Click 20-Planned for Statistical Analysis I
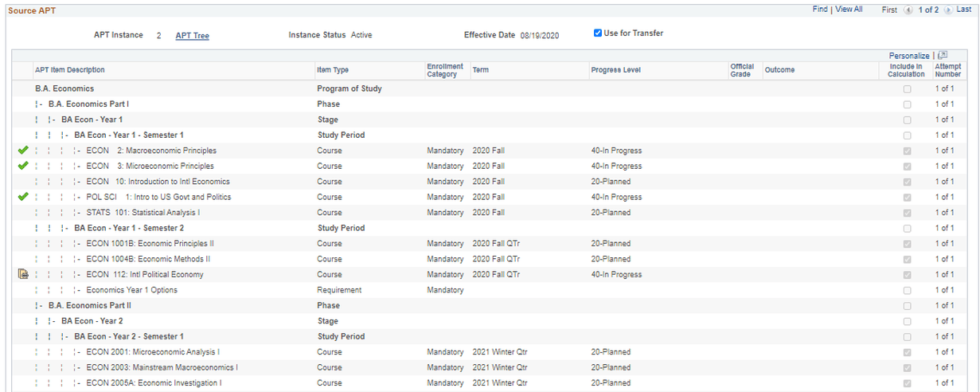The image size is (980, 392). click(611, 213)
